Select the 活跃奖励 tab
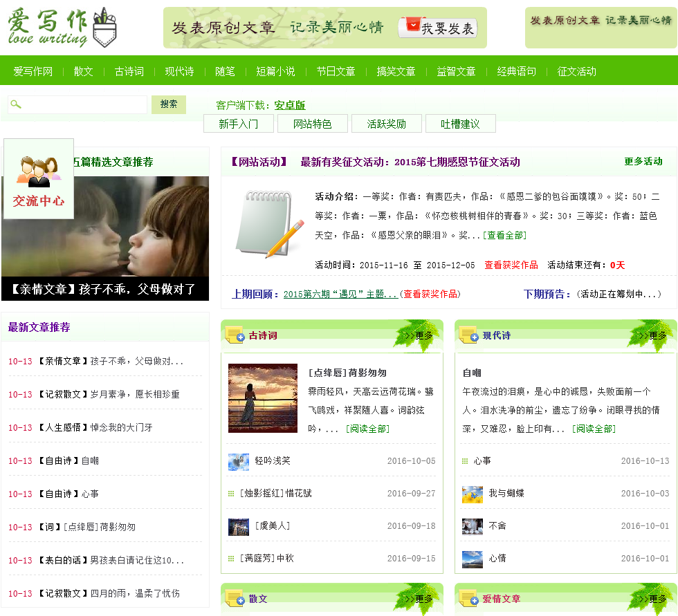Screen dimensions: 678x616 point(386,124)
